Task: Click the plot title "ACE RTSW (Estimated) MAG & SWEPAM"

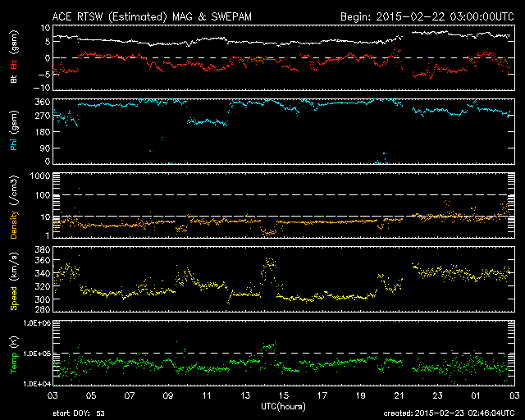Action: [152, 16]
